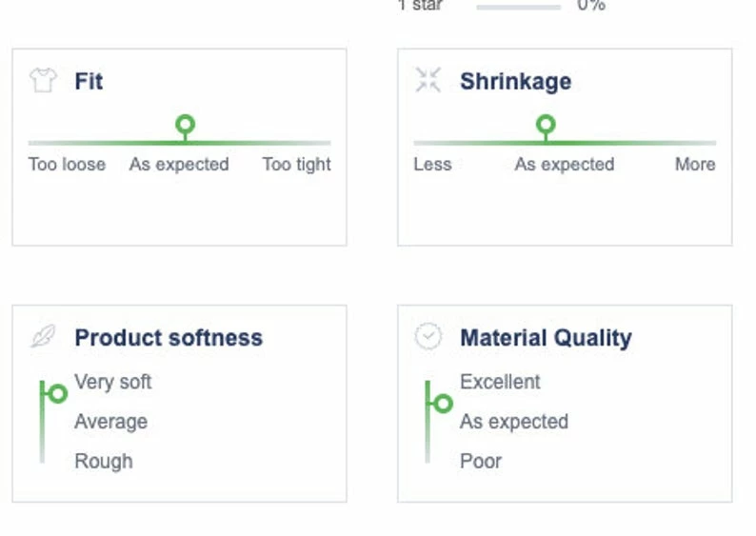Click the Fit slider handle
756x536 pixels.
click(186, 125)
